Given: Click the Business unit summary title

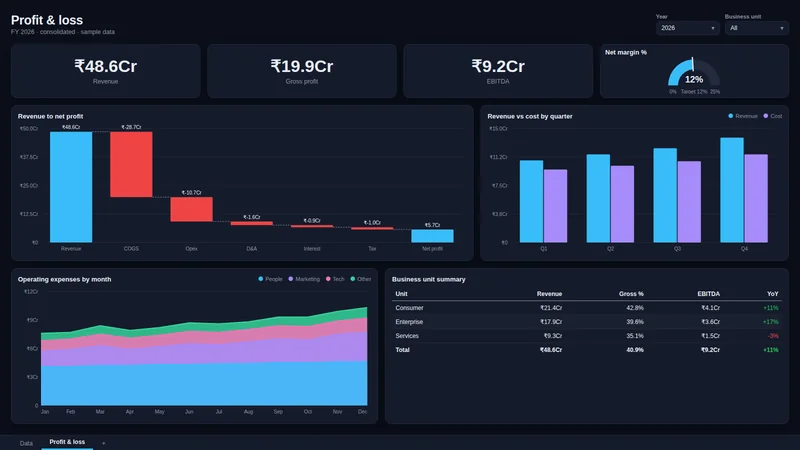Looking at the screenshot, I should pos(429,279).
